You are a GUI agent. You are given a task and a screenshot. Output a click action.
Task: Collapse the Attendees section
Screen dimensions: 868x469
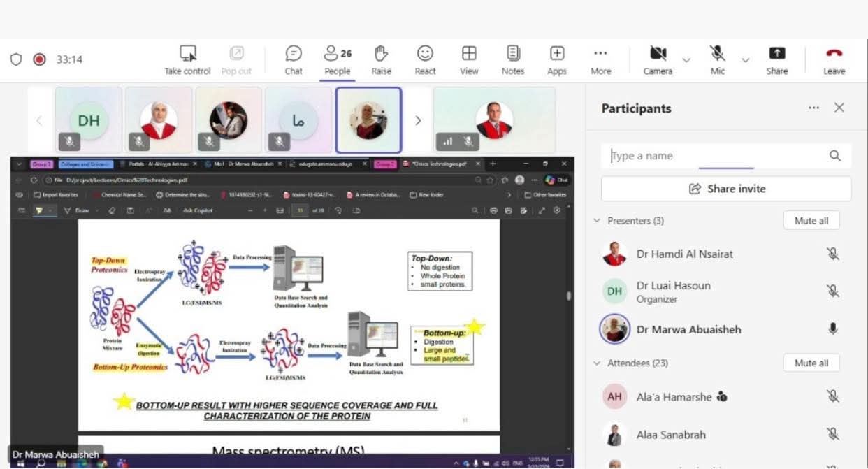click(597, 363)
